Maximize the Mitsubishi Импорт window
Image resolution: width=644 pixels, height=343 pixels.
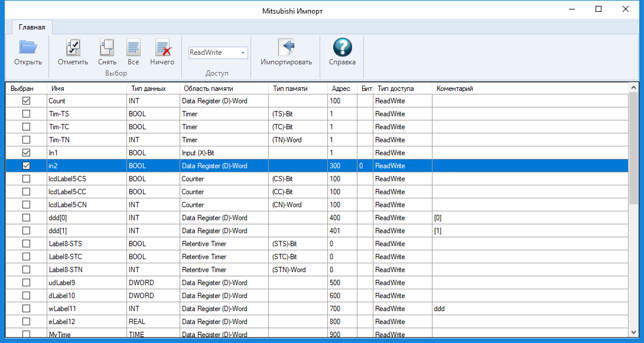click(x=599, y=9)
